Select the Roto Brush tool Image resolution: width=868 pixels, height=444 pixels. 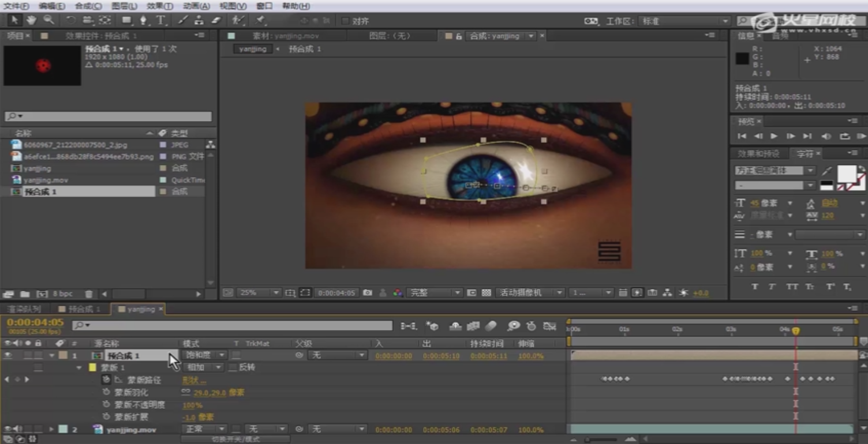(x=238, y=20)
